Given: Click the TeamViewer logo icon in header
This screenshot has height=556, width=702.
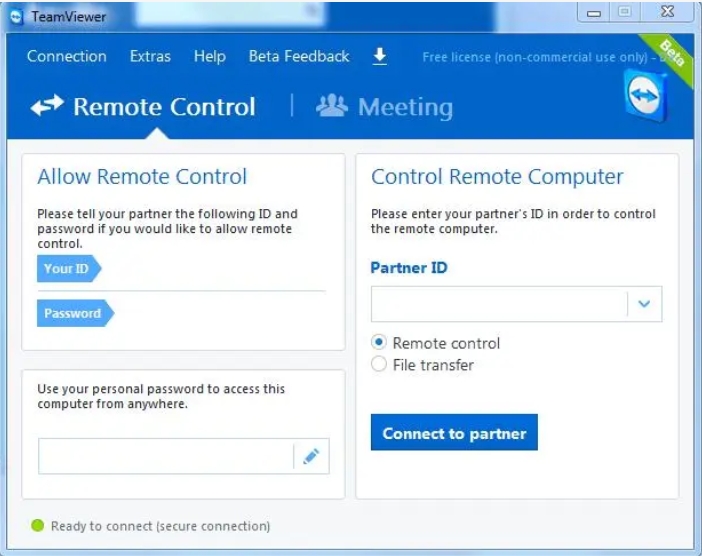Looking at the screenshot, I should pyautogui.click(x=644, y=98).
